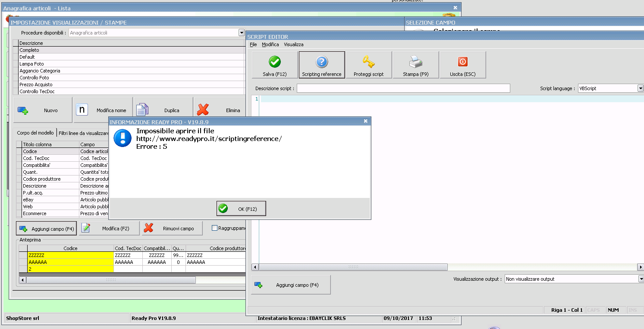
Task: Click the Duplica button
Action: [x=163, y=110]
